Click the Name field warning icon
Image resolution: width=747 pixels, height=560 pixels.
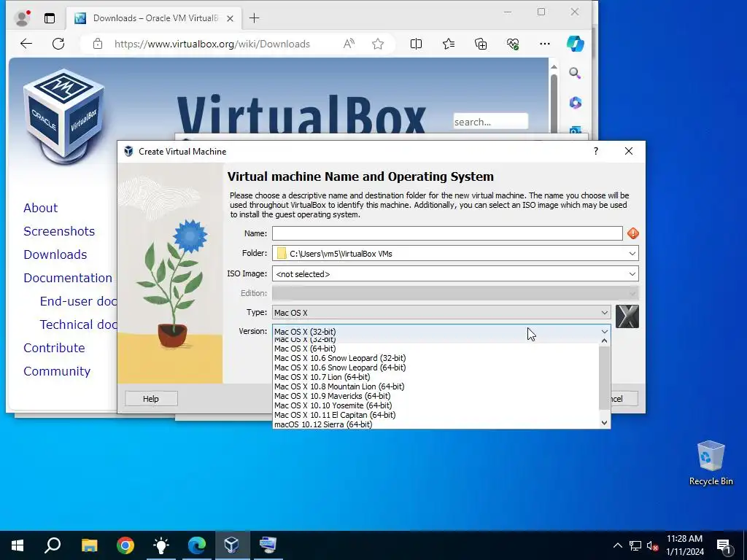point(632,233)
